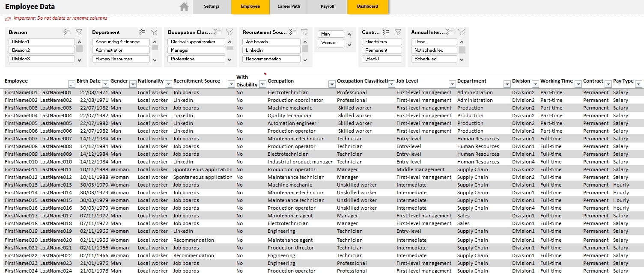
Task: Clear the Department slicer filter
Action: click(x=154, y=32)
